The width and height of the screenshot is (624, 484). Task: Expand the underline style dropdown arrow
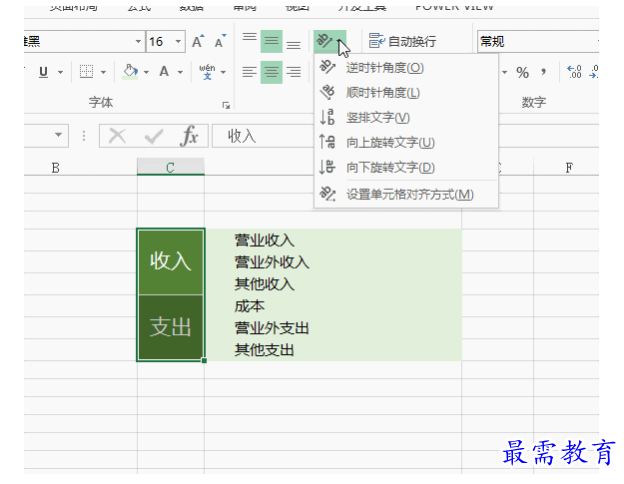60,72
